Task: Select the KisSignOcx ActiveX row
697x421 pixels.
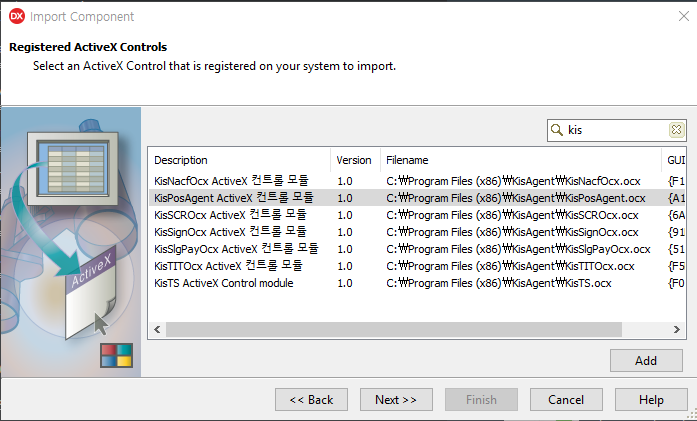Action: (417, 232)
